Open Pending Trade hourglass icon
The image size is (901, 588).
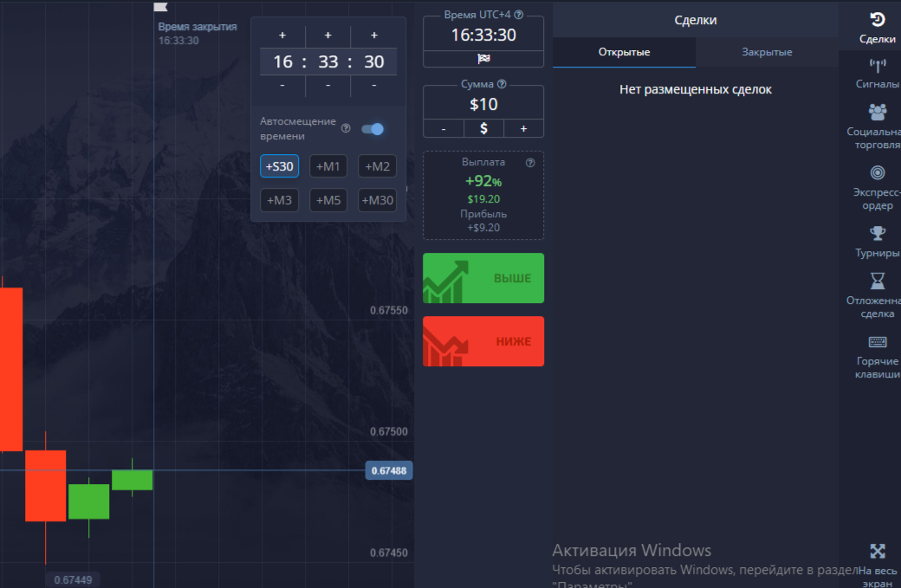(x=877, y=281)
